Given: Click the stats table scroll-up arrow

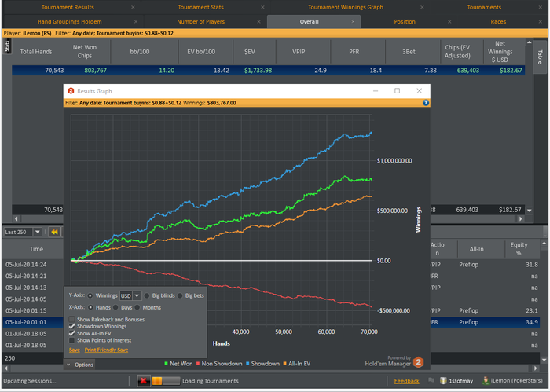Looking at the screenshot, I should click(x=529, y=42).
